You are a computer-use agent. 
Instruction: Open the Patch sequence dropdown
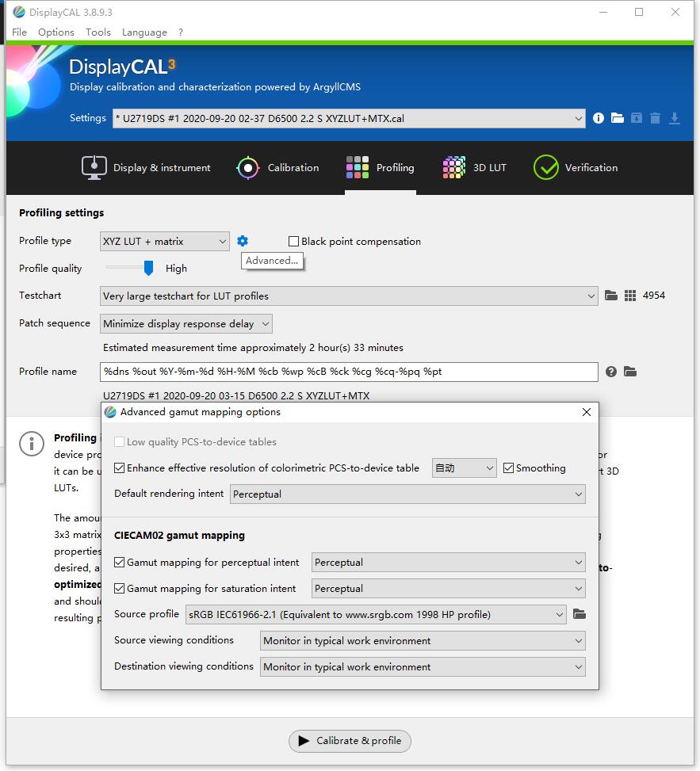[x=186, y=323]
